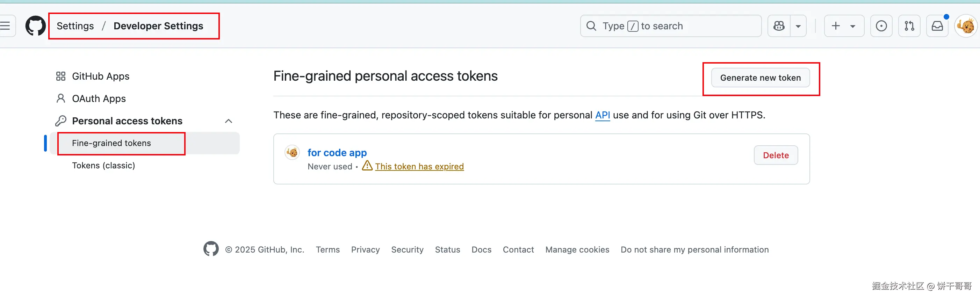The image size is (980, 299).
Task: Open the "for code app" token link
Action: [337, 153]
